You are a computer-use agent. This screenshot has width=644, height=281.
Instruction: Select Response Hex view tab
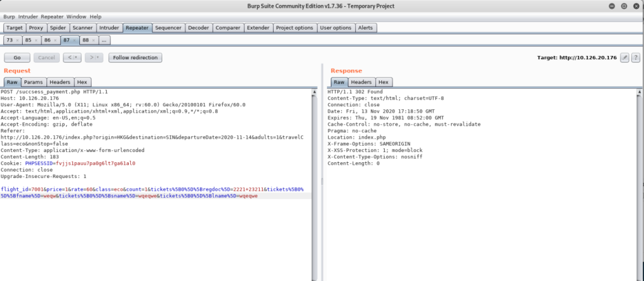pyautogui.click(x=384, y=82)
